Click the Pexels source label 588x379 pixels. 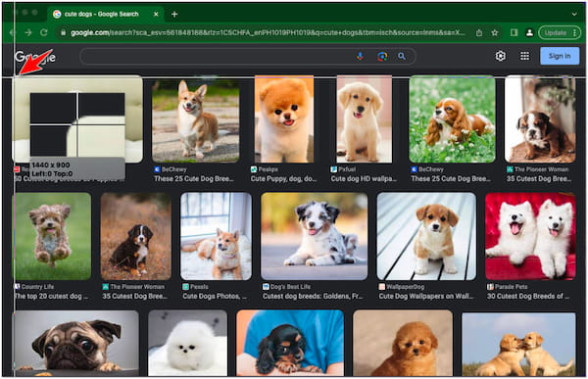[199, 287]
